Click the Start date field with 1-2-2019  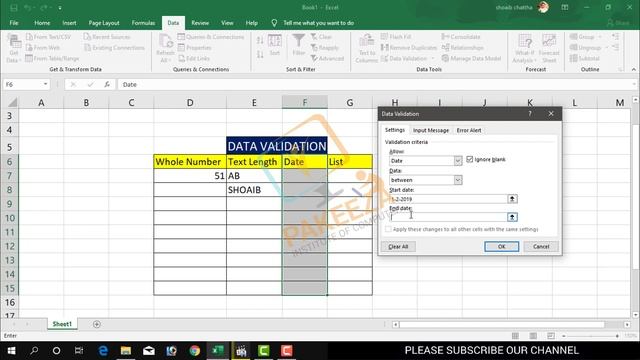[x=448, y=199]
